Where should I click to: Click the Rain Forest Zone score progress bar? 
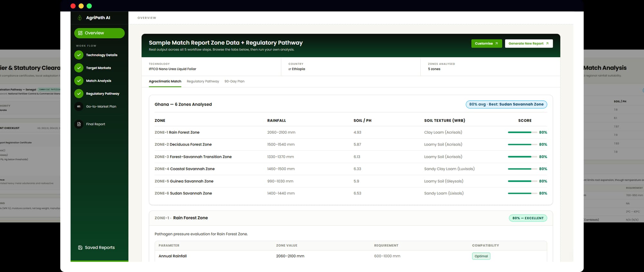[522, 132]
